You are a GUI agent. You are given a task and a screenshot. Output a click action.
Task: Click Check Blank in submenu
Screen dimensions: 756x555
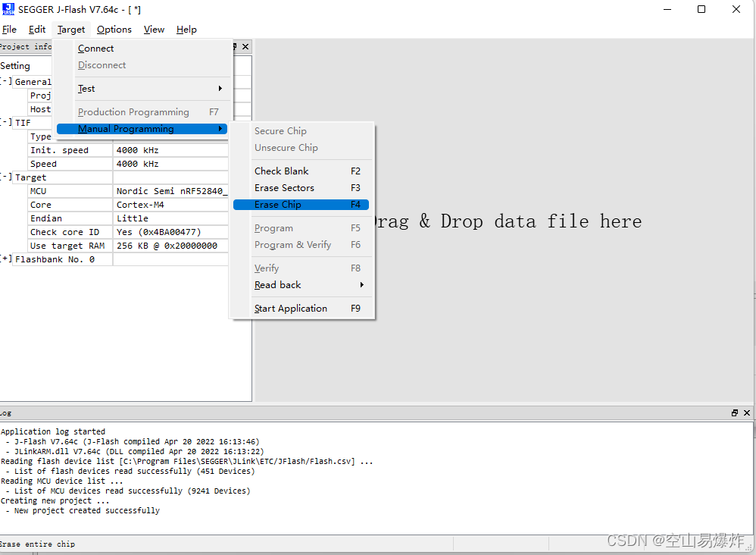tap(301, 171)
